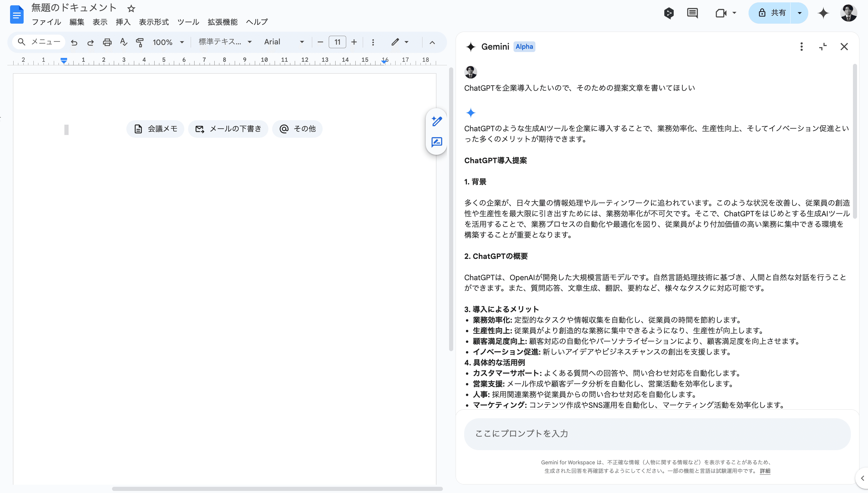Toggle the Gemini panel's collapse size icon
The image size is (868, 493).
823,46
